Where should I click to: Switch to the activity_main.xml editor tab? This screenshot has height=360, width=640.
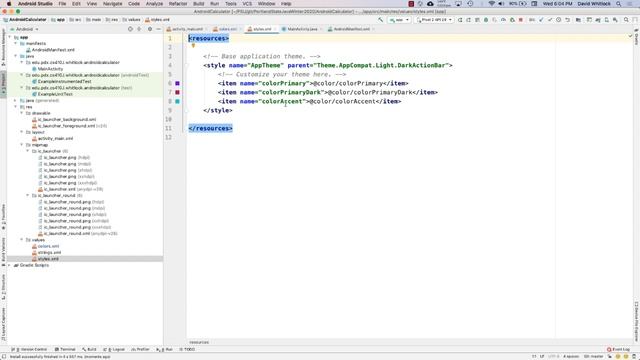pos(187,29)
